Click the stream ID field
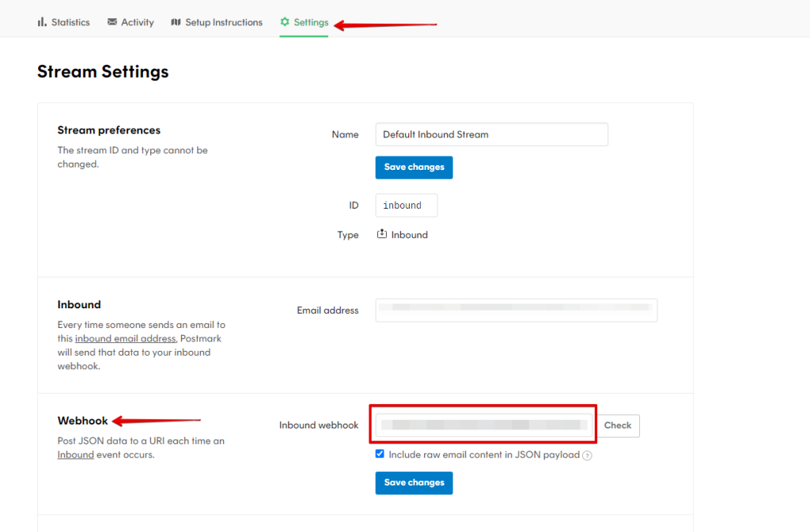 click(x=406, y=206)
